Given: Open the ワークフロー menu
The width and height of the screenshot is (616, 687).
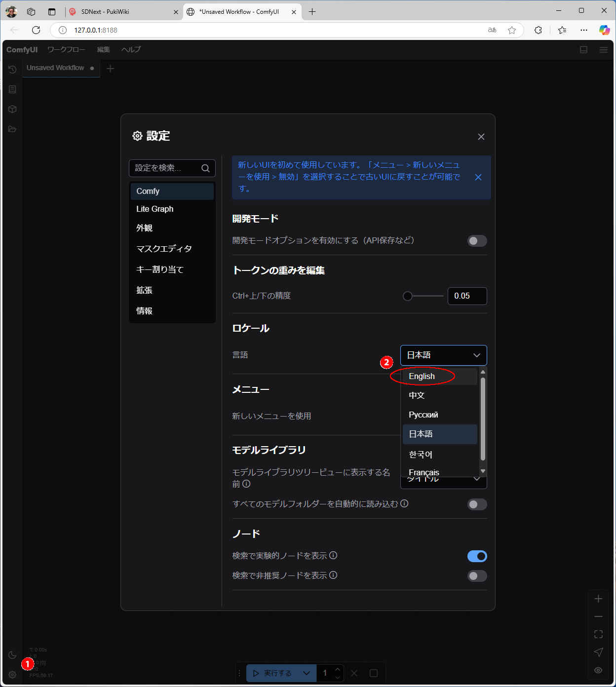Looking at the screenshot, I should (66, 49).
